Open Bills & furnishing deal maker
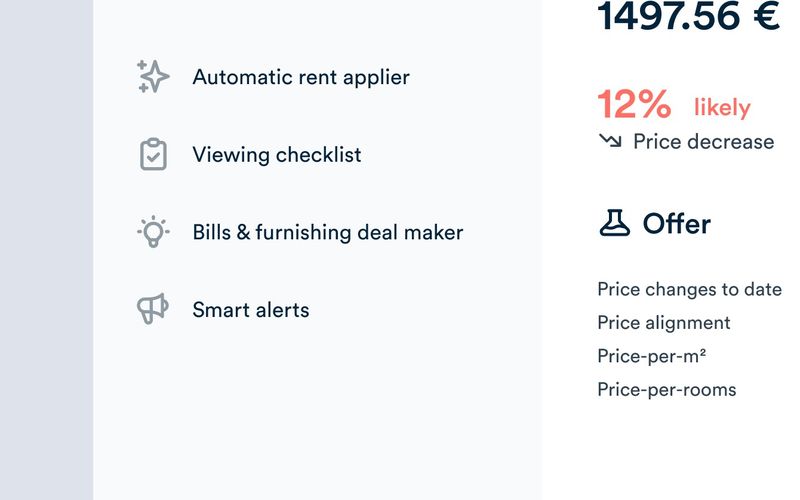Image resolution: width=800 pixels, height=500 pixels. point(327,232)
